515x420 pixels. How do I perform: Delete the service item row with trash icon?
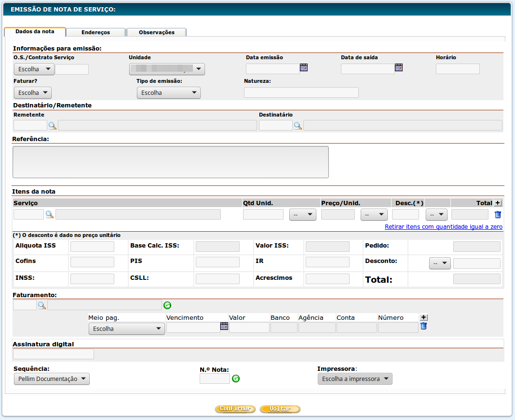point(498,215)
